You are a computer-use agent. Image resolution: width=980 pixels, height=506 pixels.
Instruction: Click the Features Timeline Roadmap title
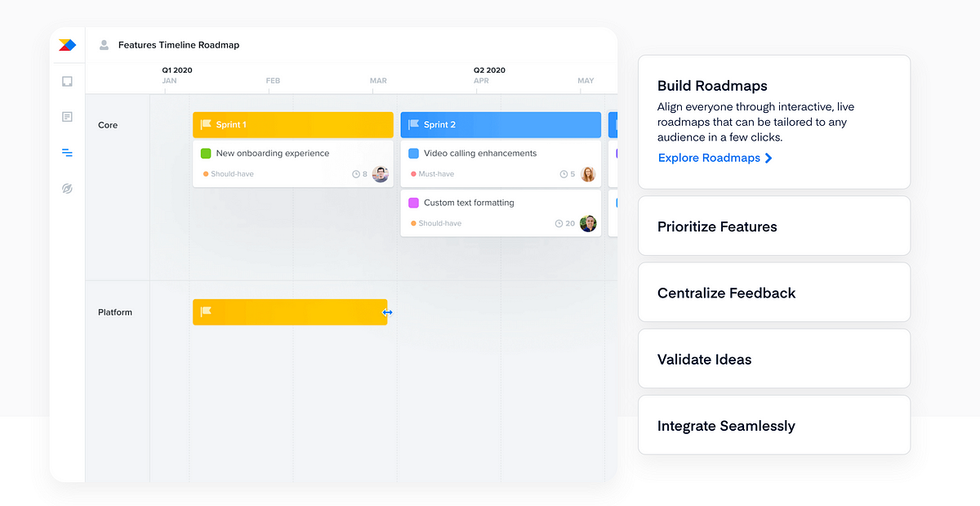point(179,45)
